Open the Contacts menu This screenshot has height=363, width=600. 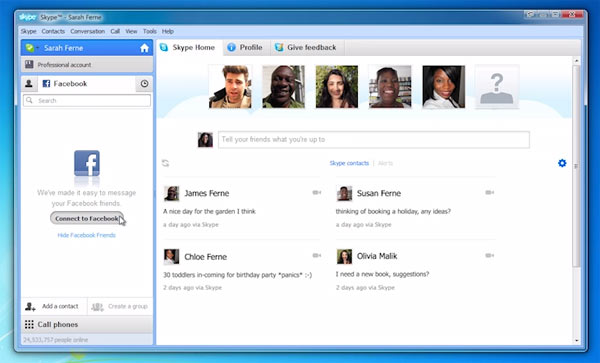(53, 31)
